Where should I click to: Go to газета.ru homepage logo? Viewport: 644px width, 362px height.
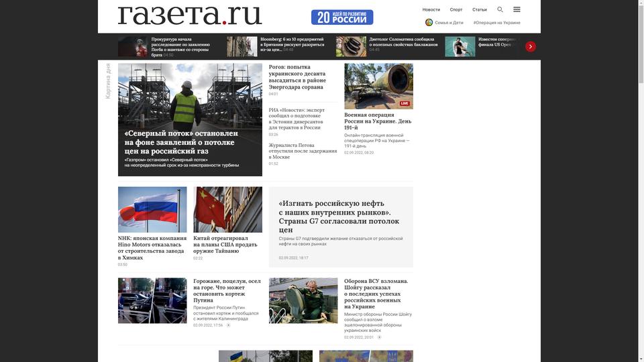tap(190, 15)
